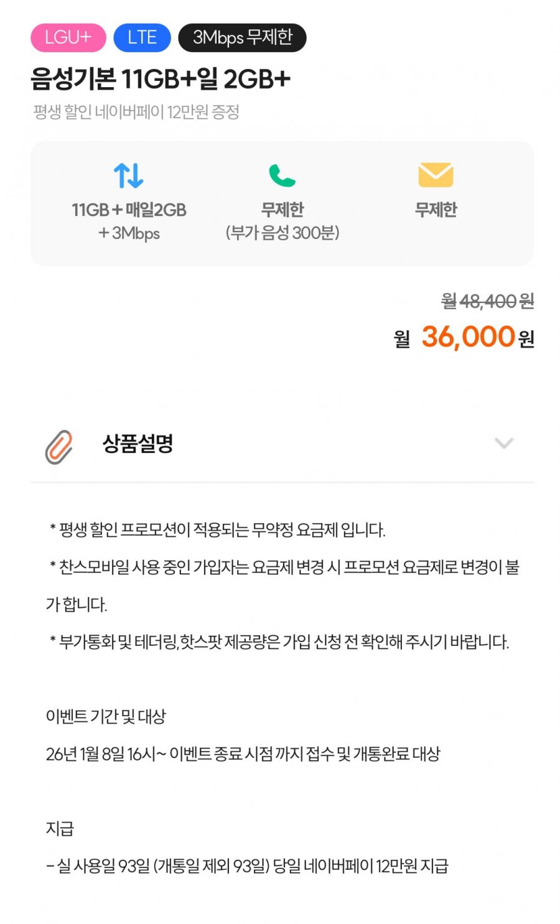This screenshot has height=924, width=560.
Task: Click the blue data transfer arrows icon
Action: pyautogui.click(x=129, y=175)
